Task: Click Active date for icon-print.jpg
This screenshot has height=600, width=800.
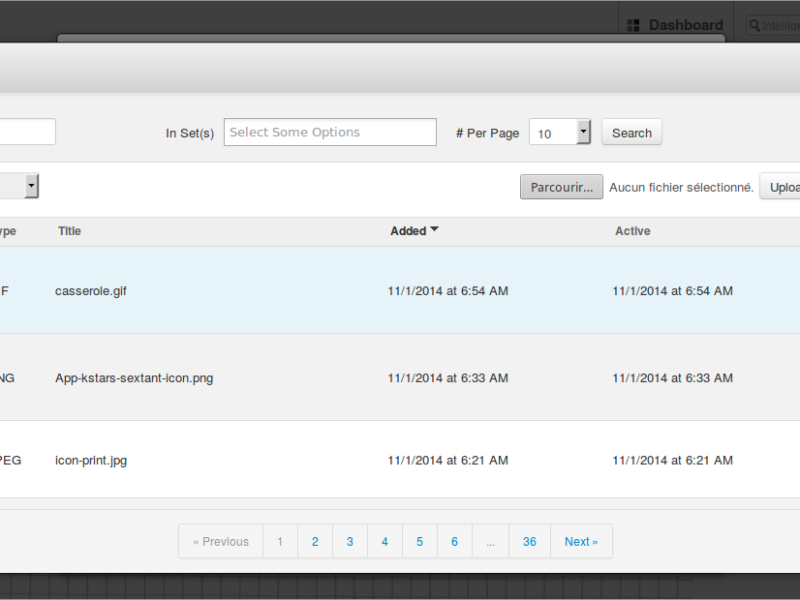Action: (x=672, y=460)
